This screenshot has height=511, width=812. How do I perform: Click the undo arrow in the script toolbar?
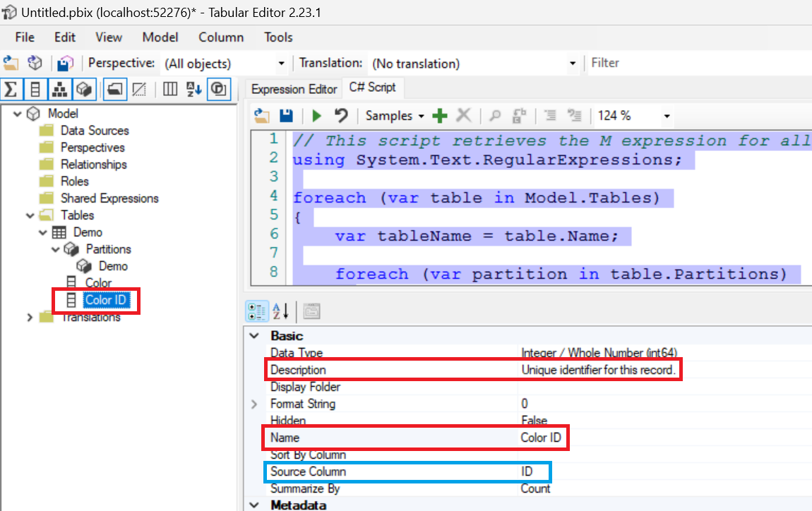(341, 116)
